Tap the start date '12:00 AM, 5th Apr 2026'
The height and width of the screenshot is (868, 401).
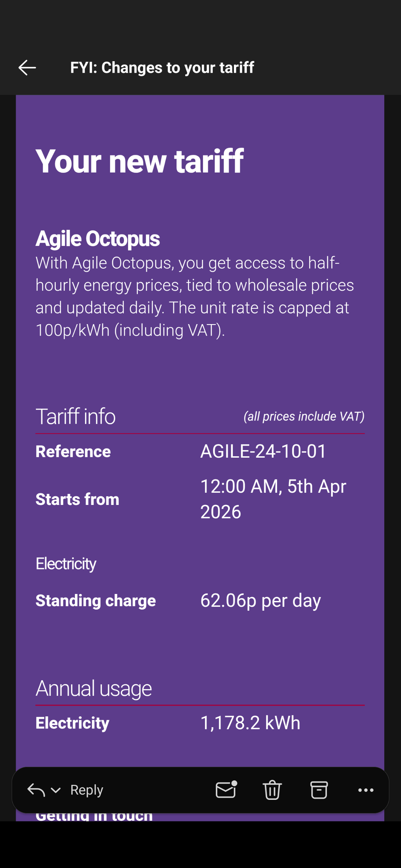(x=273, y=499)
